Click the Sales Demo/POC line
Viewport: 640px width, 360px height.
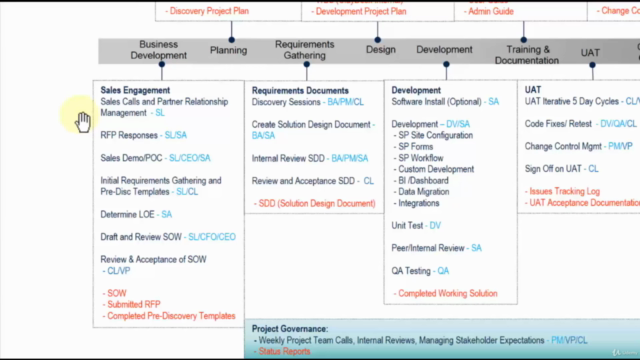pyautogui.click(x=156, y=158)
